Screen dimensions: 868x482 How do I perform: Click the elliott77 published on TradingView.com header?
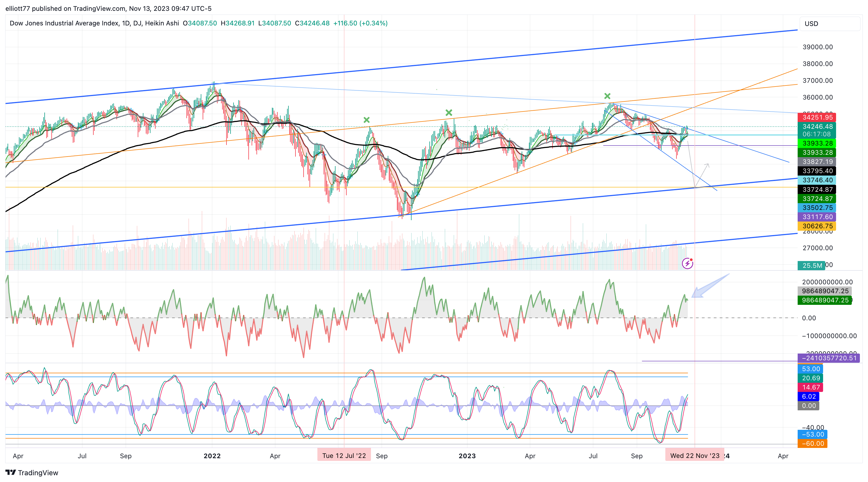point(109,8)
